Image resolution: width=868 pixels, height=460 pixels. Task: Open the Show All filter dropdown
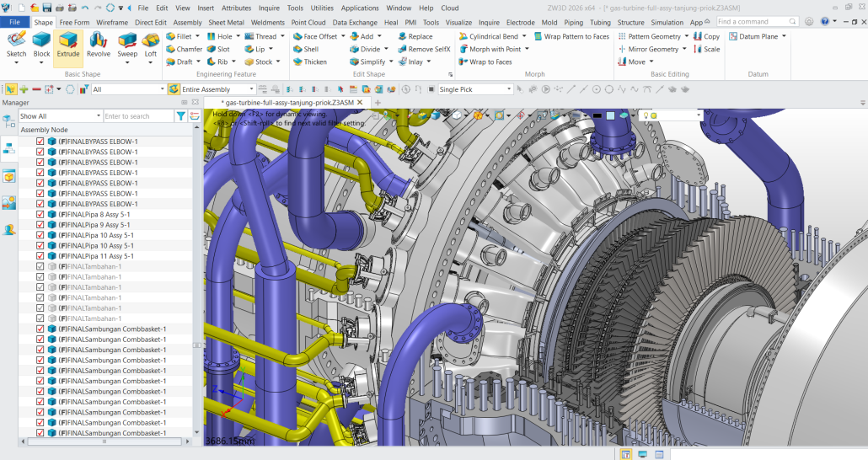[98, 116]
